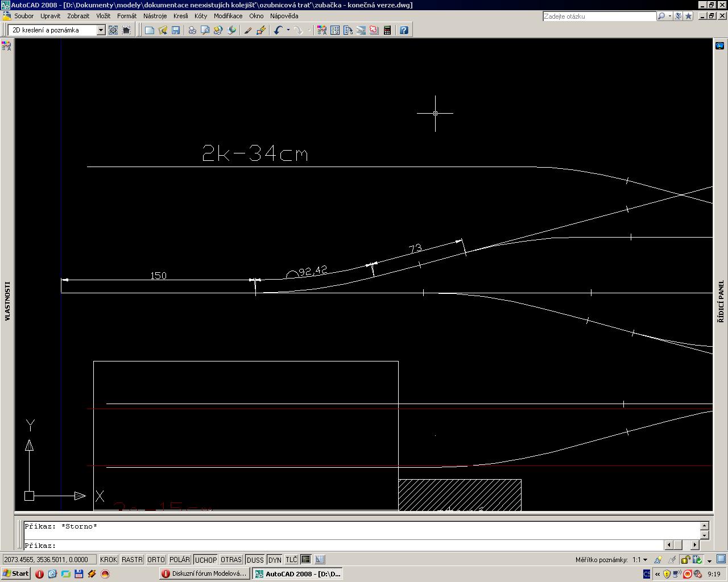Image resolution: width=728 pixels, height=582 pixels.
Task: Click the Save drawing toolbar icon
Action: [176, 30]
